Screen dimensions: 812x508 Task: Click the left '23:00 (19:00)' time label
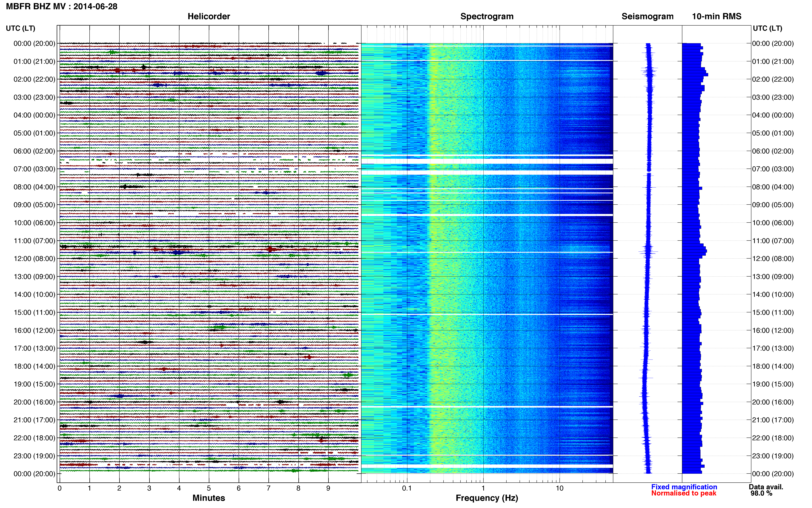(34, 456)
